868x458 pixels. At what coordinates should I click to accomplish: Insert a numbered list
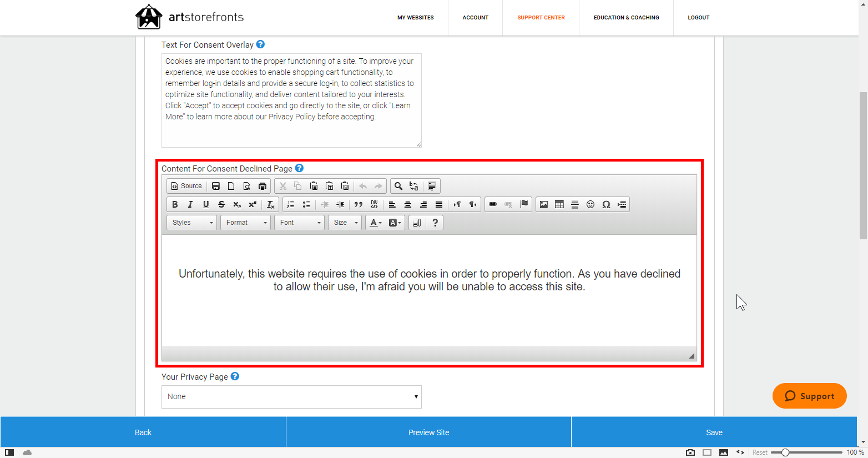point(291,204)
